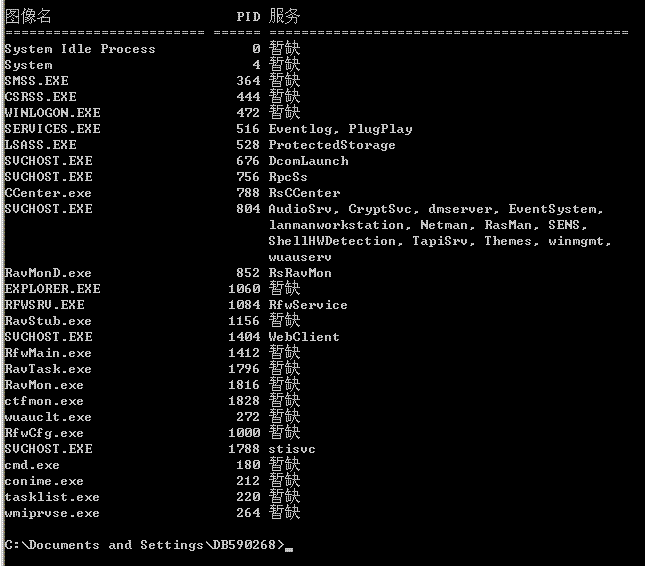Viewport: 645px width, 566px height.
Task: Click the SERVICES.EXE process name
Action: (x=52, y=129)
